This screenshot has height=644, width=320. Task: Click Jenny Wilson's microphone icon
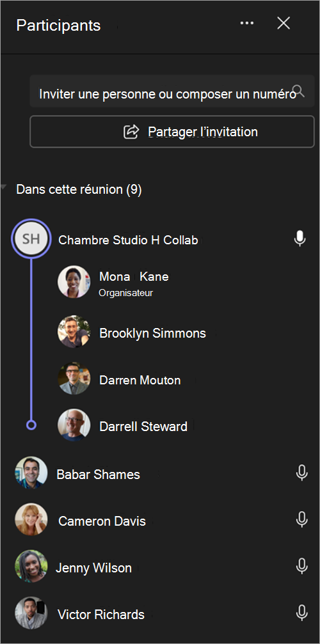(x=302, y=567)
